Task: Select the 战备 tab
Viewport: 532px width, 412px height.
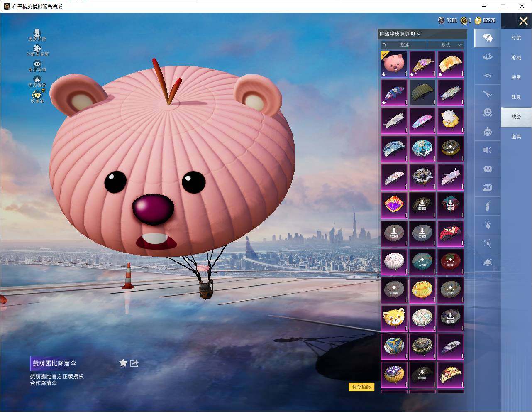Action: pyautogui.click(x=516, y=117)
